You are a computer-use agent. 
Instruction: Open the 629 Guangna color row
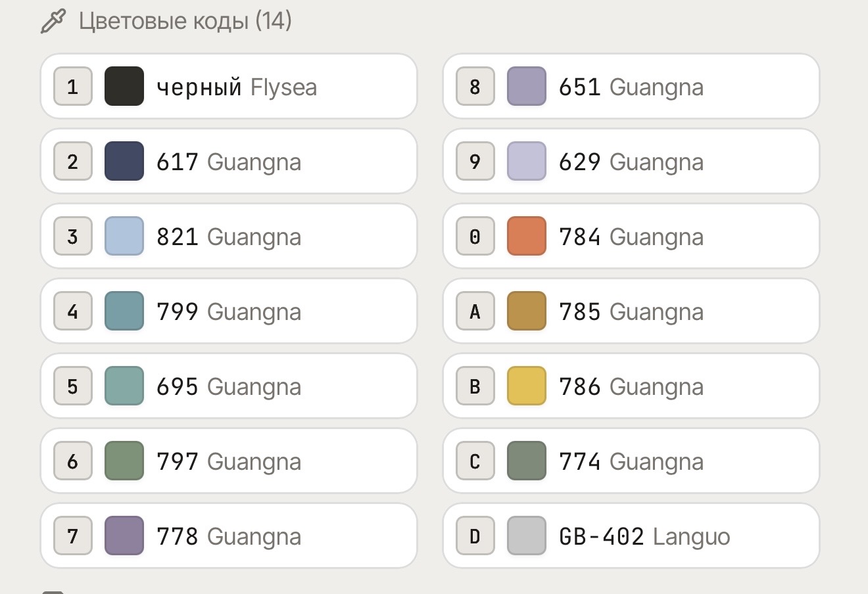(631, 161)
